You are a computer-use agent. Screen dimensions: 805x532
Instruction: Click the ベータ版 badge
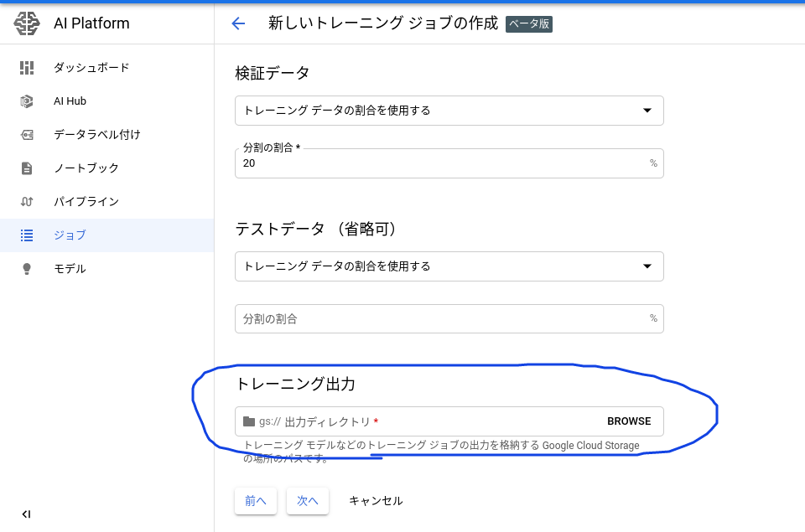529,24
